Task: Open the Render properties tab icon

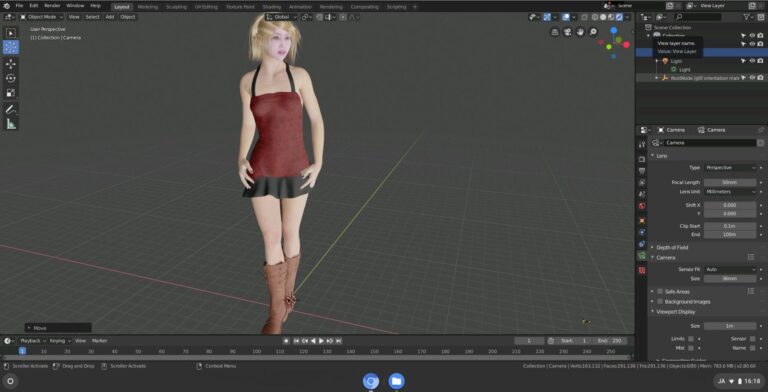Action: coord(642,159)
